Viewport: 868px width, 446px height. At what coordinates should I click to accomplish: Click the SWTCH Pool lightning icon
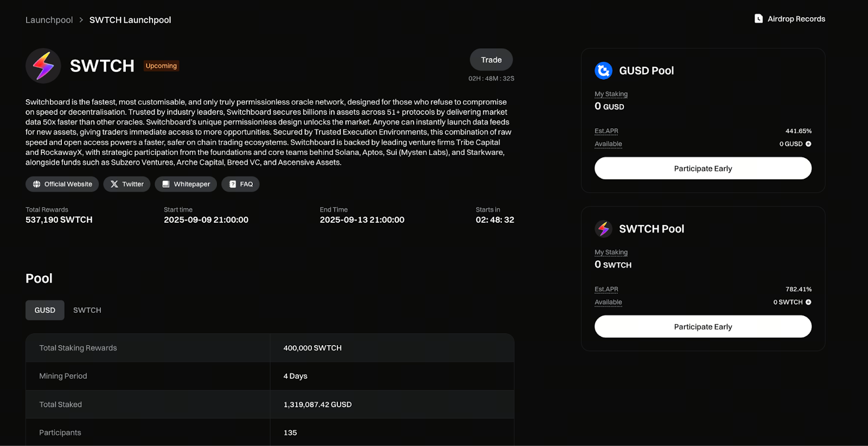603,229
